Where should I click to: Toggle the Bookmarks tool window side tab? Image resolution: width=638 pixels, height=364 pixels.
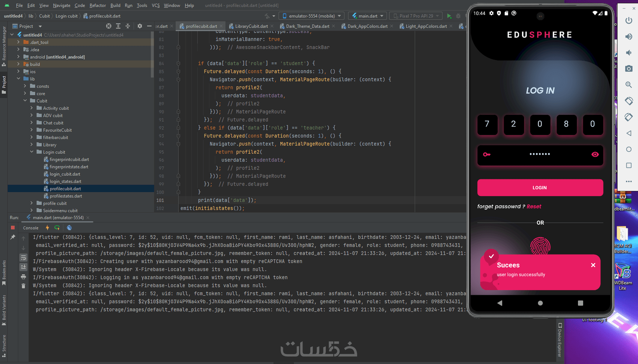tap(4, 273)
